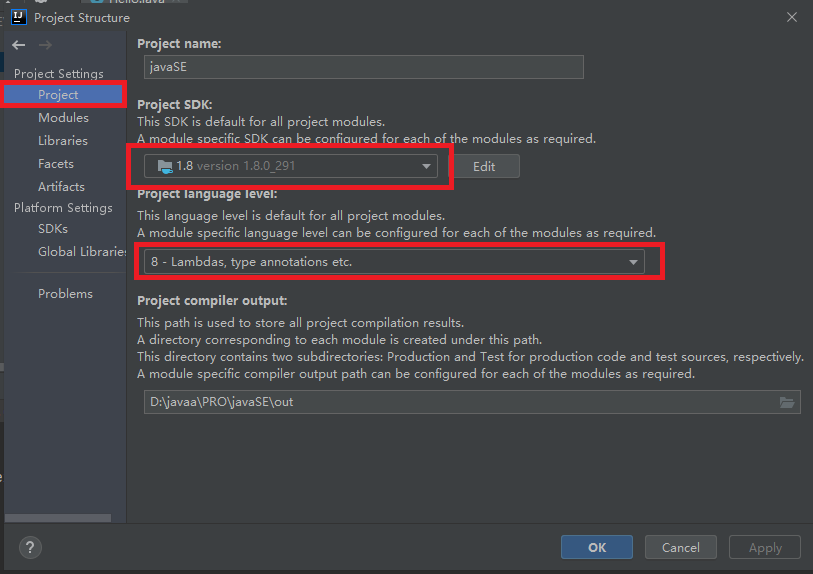This screenshot has height=574, width=813.
Task: Select SDKs under Platform Settings
Action: 53,229
